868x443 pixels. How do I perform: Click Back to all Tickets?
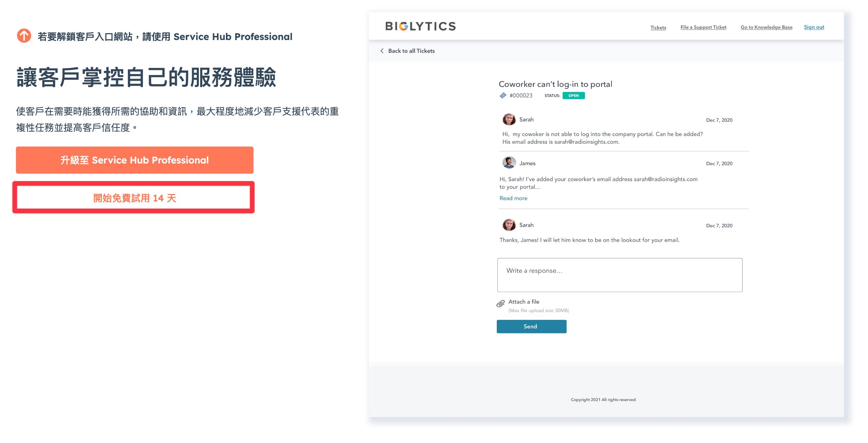(x=411, y=51)
